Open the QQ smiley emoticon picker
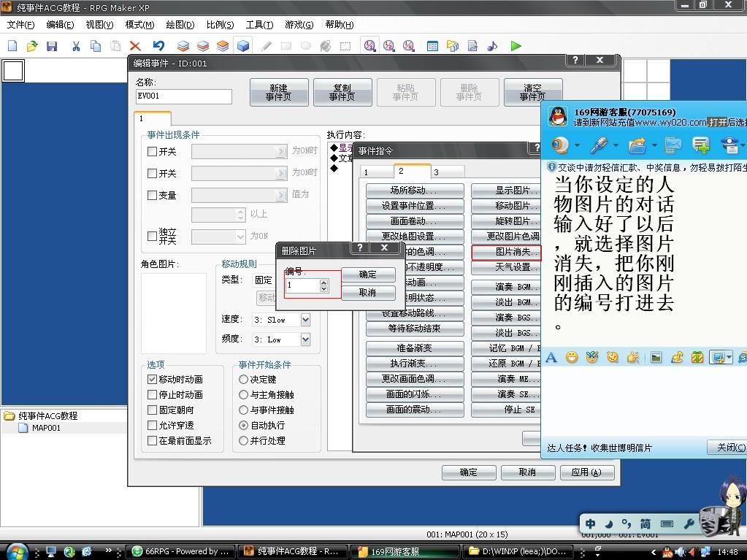This screenshot has height=560, width=747. tap(572, 357)
